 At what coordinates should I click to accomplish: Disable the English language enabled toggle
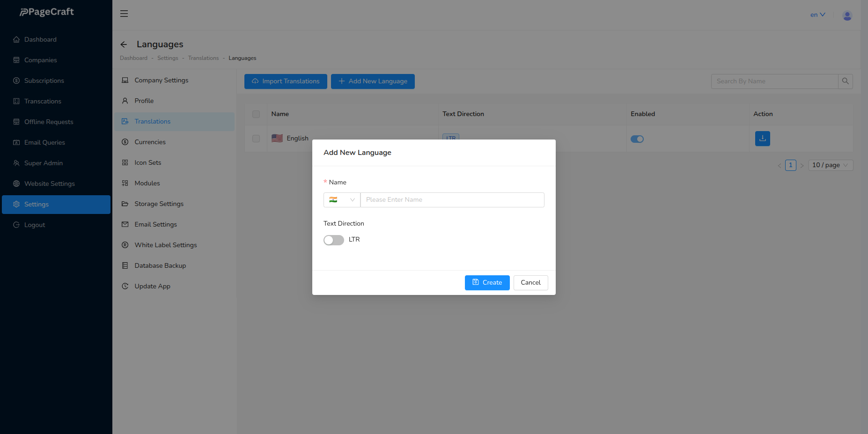tap(637, 139)
